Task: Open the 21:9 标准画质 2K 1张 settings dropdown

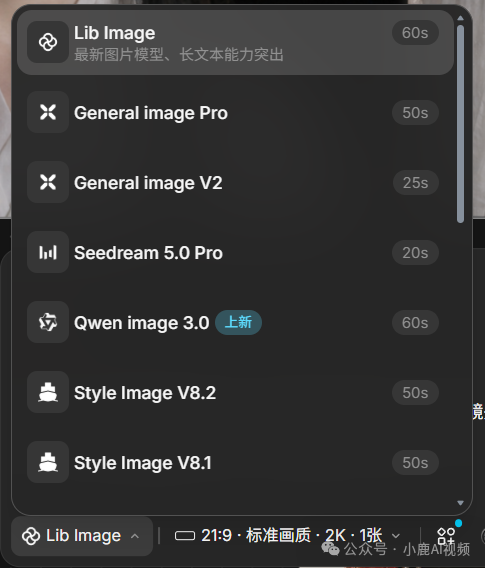Action: [x=288, y=535]
